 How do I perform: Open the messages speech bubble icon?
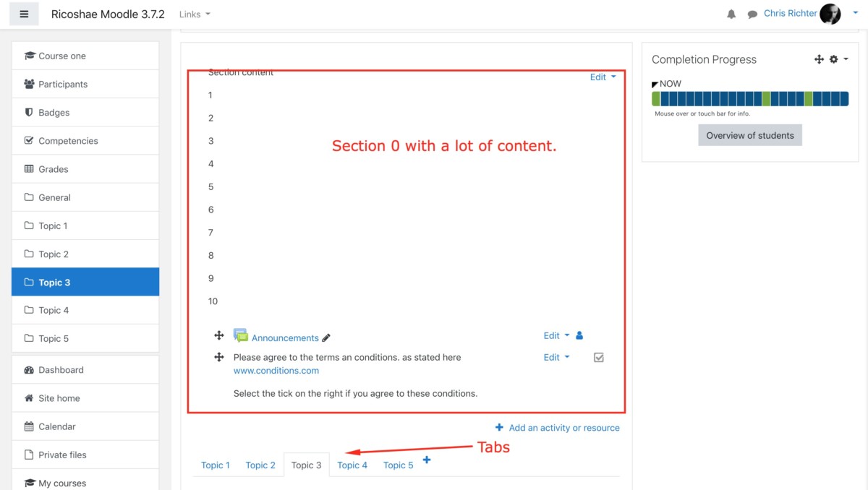tap(752, 14)
